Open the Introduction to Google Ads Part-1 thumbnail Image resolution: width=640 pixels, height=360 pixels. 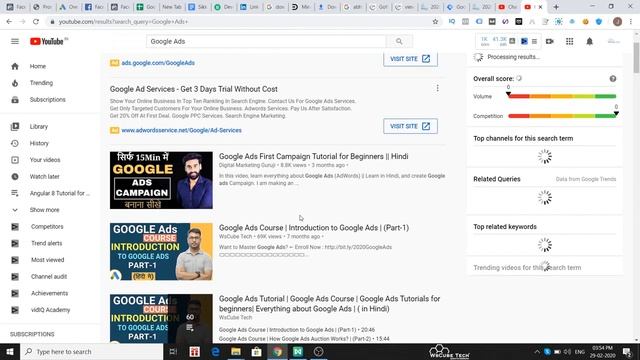(161, 251)
